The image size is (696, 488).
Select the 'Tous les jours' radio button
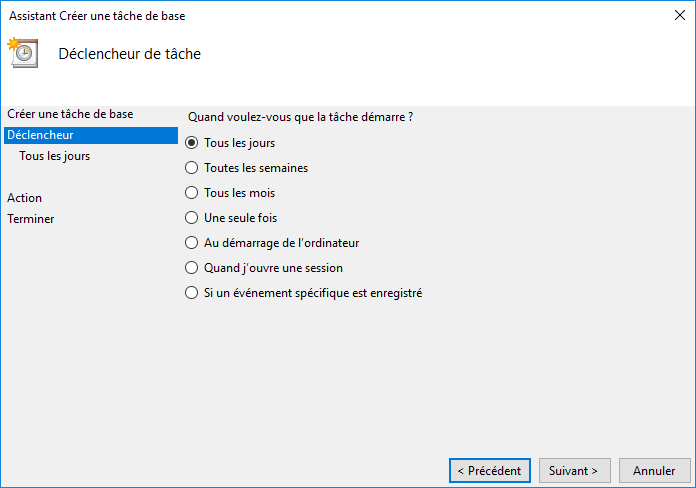[x=192, y=143]
